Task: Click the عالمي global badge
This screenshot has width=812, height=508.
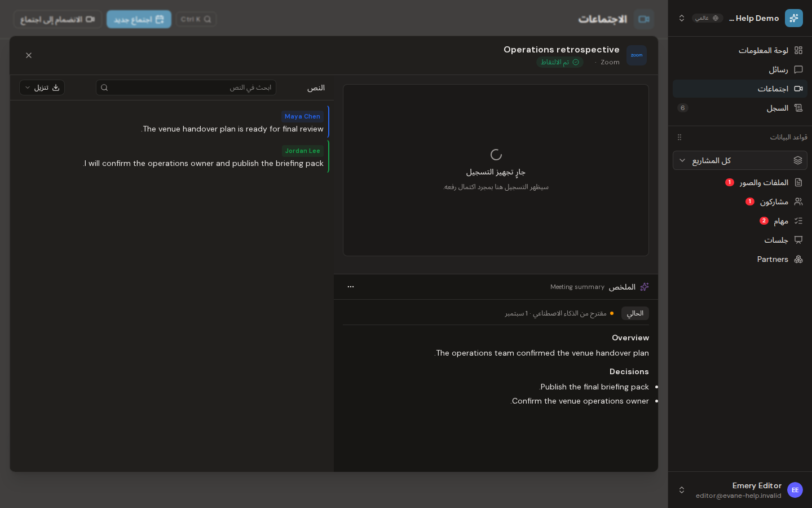Action: point(707,18)
